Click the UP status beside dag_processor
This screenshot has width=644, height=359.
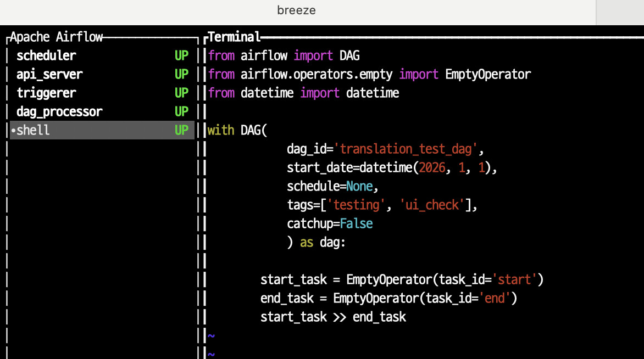click(181, 111)
